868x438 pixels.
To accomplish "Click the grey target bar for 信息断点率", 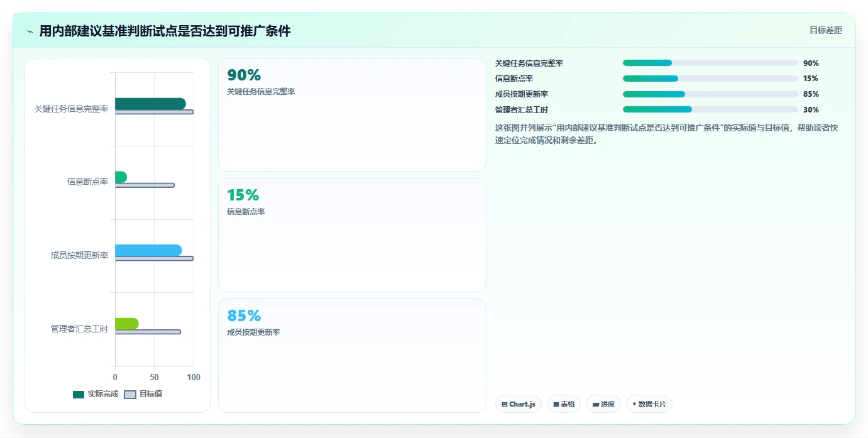I will 145,185.
